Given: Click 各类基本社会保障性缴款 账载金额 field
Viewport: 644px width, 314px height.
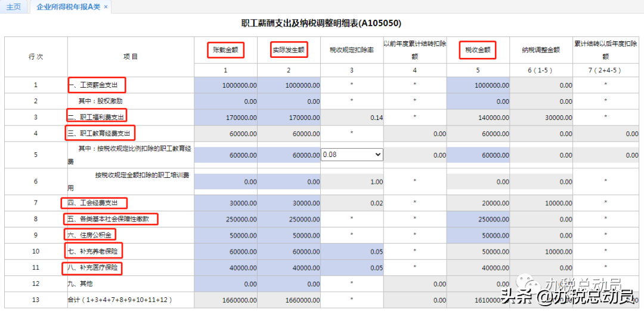Looking at the screenshot, I should (x=226, y=220).
